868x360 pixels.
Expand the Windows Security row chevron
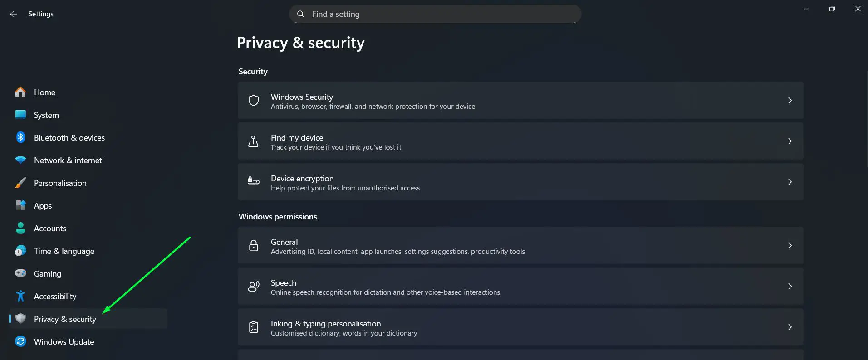790,100
